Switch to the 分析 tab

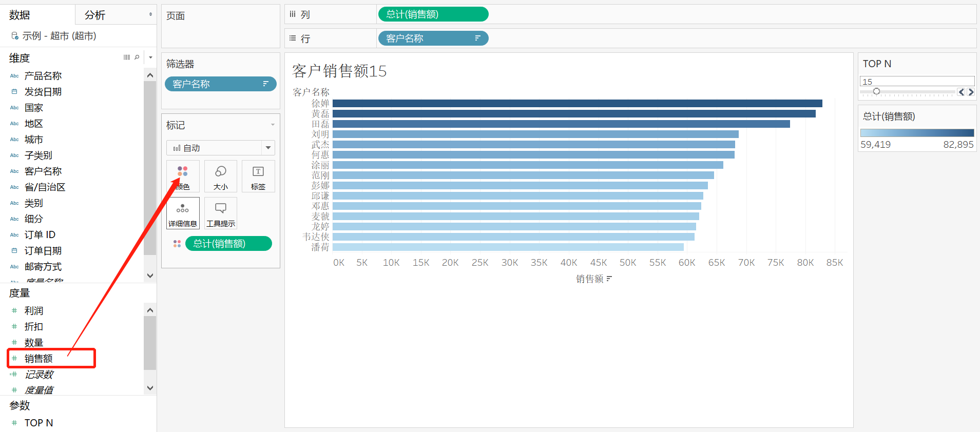pyautogui.click(x=95, y=15)
